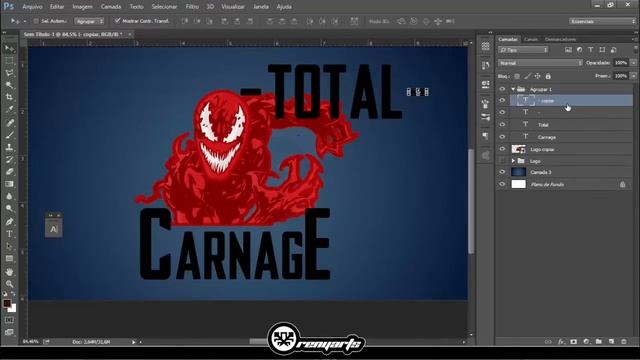Viewport: 640px width, 360px height.
Task: Hide the Carnage text layer
Action: [x=502, y=137]
